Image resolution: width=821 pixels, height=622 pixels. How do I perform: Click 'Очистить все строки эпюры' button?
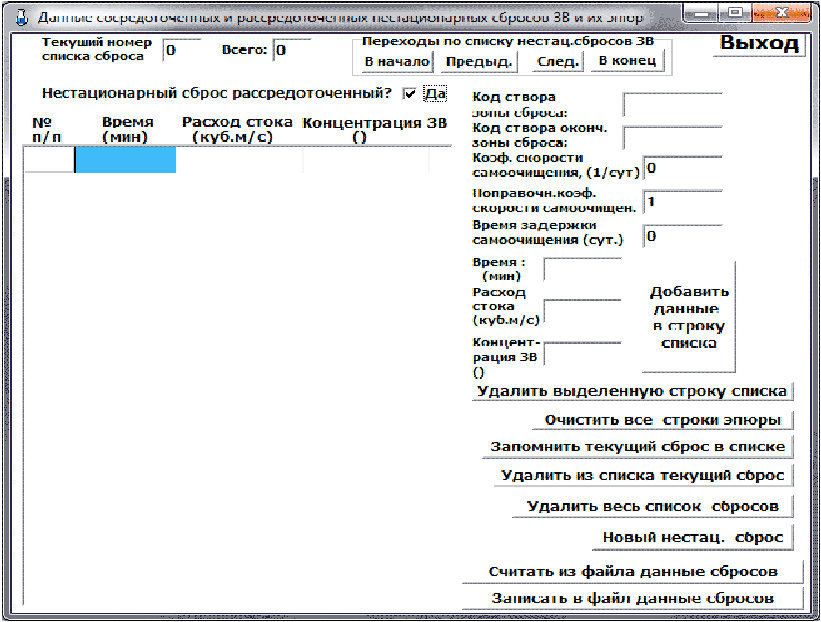point(662,420)
